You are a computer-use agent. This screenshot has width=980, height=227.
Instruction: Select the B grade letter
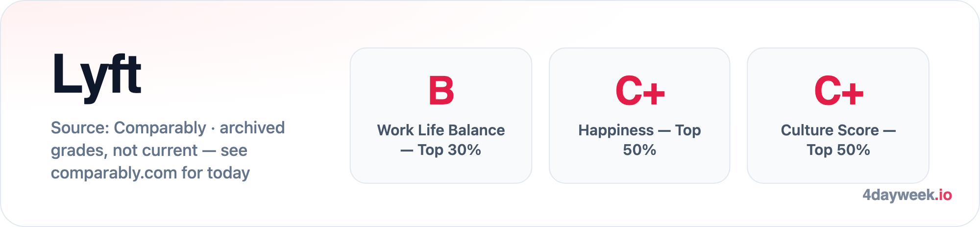pyautogui.click(x=441, y=91)
